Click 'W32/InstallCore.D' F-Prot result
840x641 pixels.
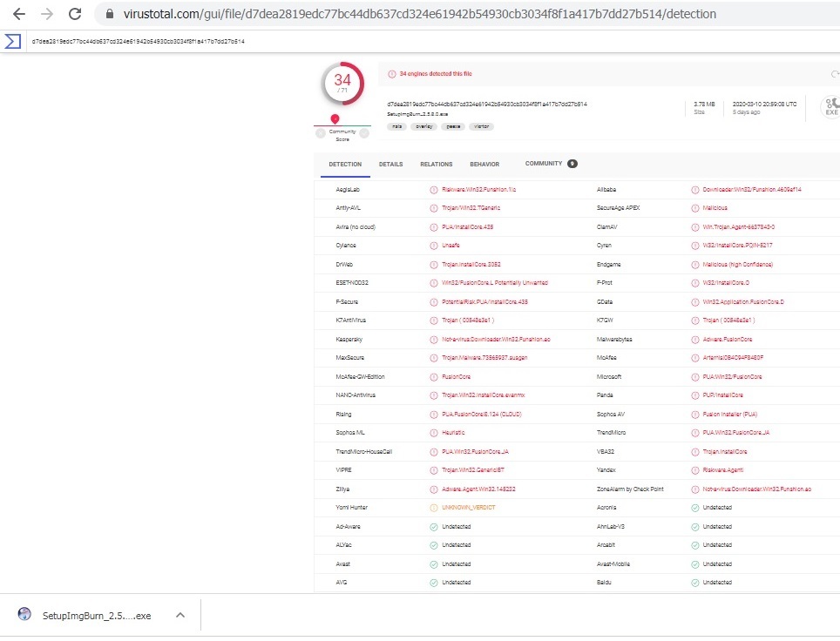coord(726,283)
